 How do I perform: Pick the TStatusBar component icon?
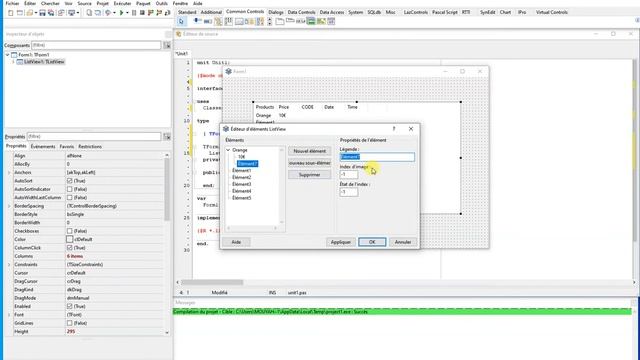point(239,21)
